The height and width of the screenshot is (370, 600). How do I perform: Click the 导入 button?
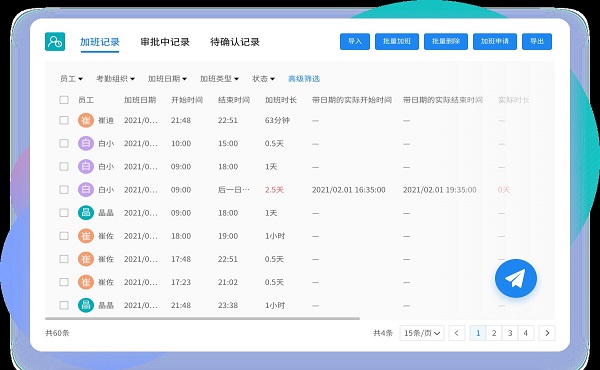(x=355, y=41)
